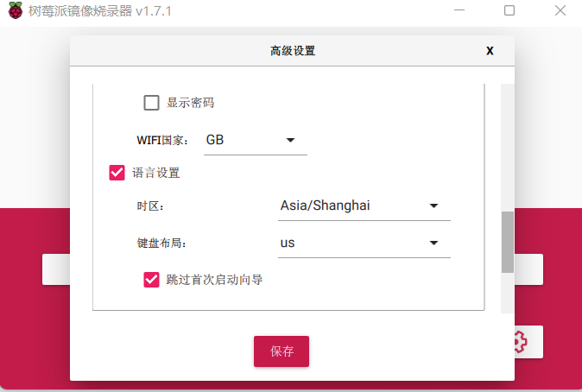Viewport: 582px width, 392px height.
Task: Maximize the imager window
Action: click(509, 10)
